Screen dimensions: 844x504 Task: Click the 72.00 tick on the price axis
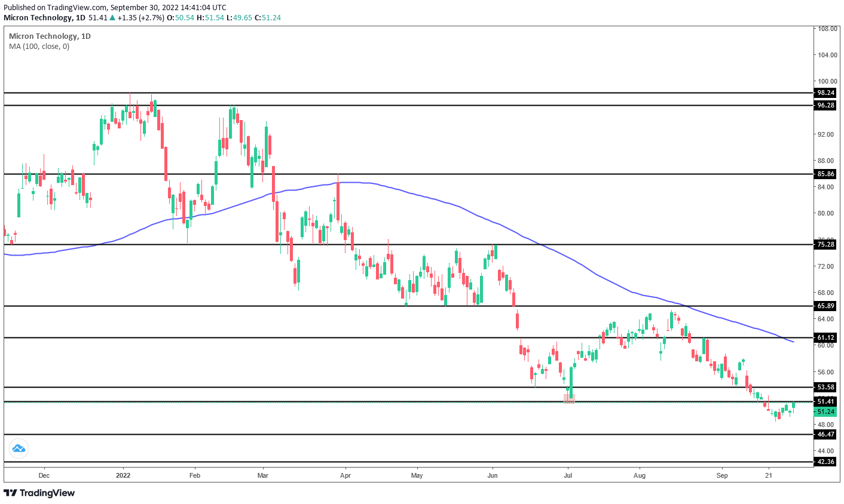827,266
